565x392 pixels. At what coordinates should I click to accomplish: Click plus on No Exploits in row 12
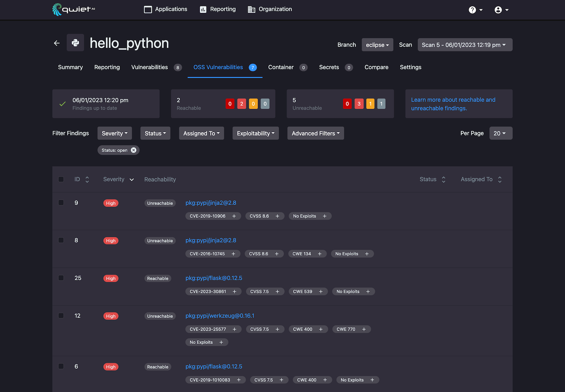point(221,342)
